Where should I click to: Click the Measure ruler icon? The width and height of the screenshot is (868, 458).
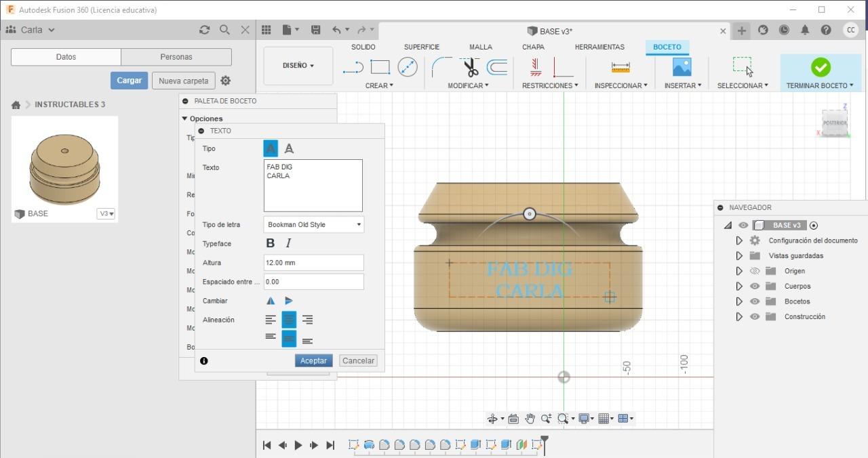click(620, 67)
